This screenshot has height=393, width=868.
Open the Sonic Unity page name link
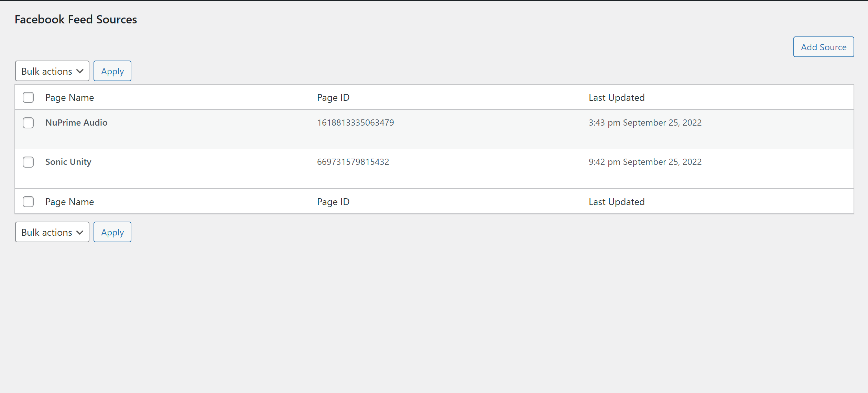(68, 162)
